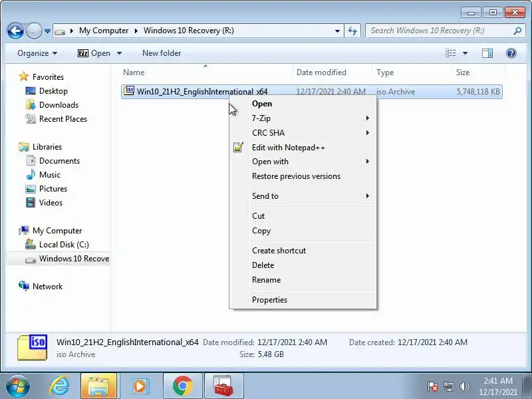Open the Windows Start button
532x399 pixels.
pyautogui.click(x=18, y=386)
